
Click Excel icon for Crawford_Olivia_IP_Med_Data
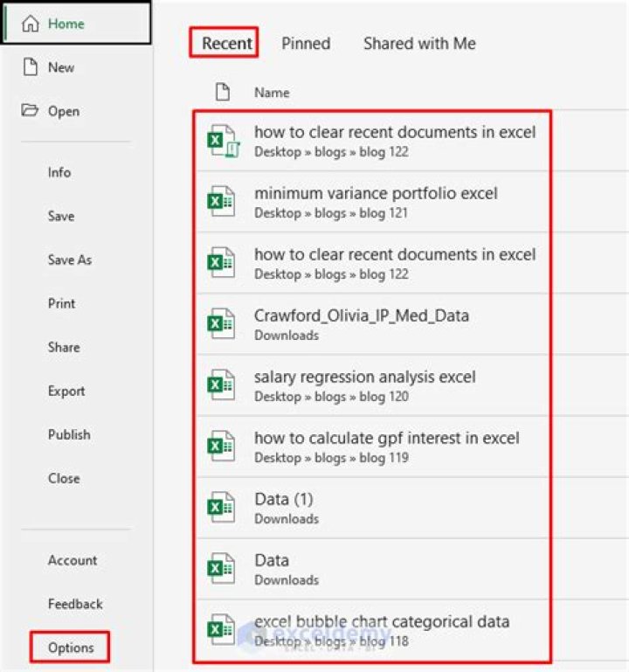(221, 323)
